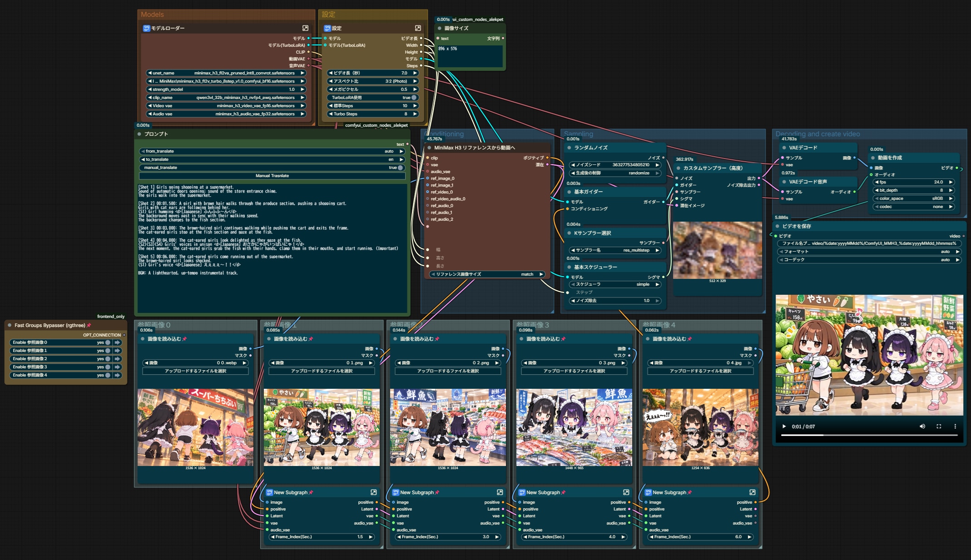
Task: Change スケジューラ simple selection
Action: (x=615, y=284)
